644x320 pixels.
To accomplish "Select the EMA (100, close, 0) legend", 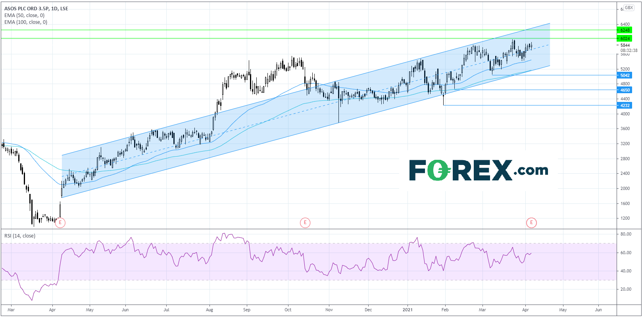I will pyautogui.click(x=26, y=22).
